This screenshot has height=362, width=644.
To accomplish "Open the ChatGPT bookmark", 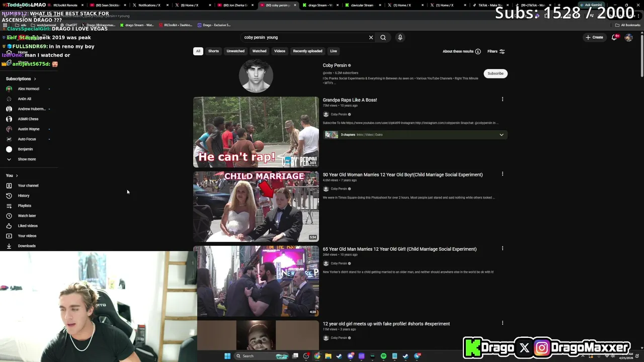I will click(x=69, y=25).
